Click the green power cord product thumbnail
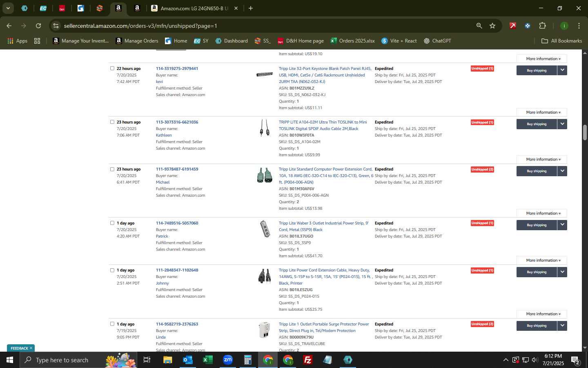588x368 pixels. 265,175
